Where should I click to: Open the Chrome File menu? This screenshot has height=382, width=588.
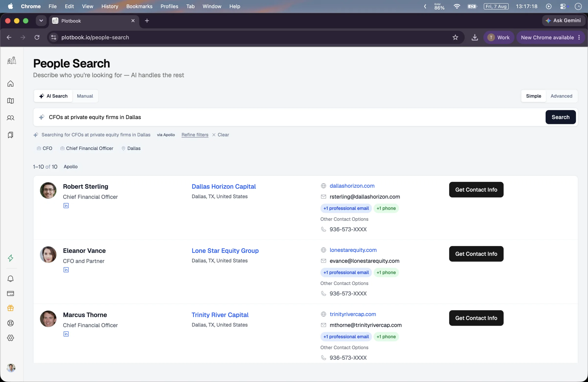52,6
